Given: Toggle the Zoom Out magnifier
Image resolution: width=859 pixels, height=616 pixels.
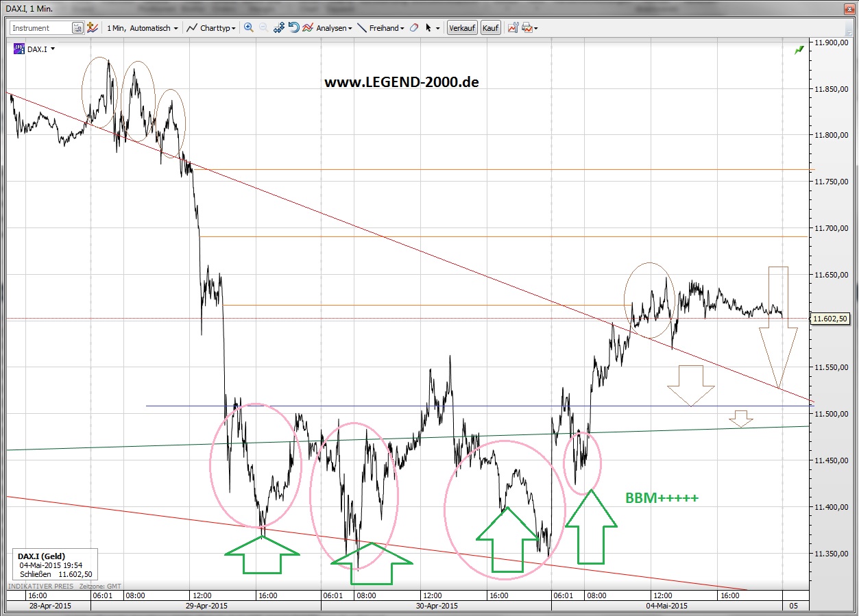Looking at the screenshot, I should pos(263,28).
